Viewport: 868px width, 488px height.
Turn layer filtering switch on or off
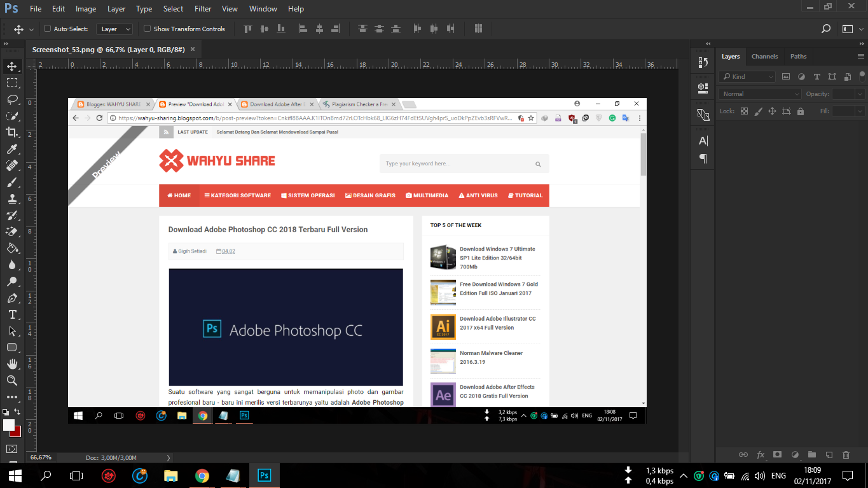coord(861,76)
